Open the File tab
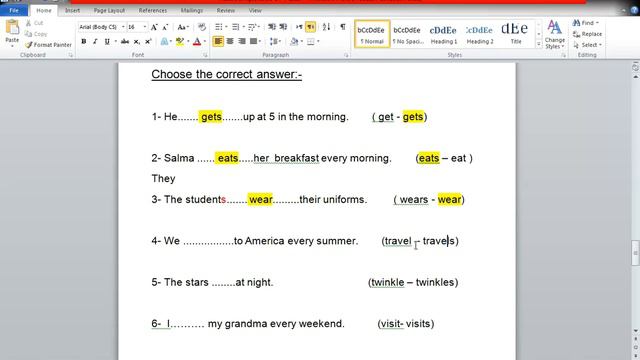 click(x=14, y=10)
